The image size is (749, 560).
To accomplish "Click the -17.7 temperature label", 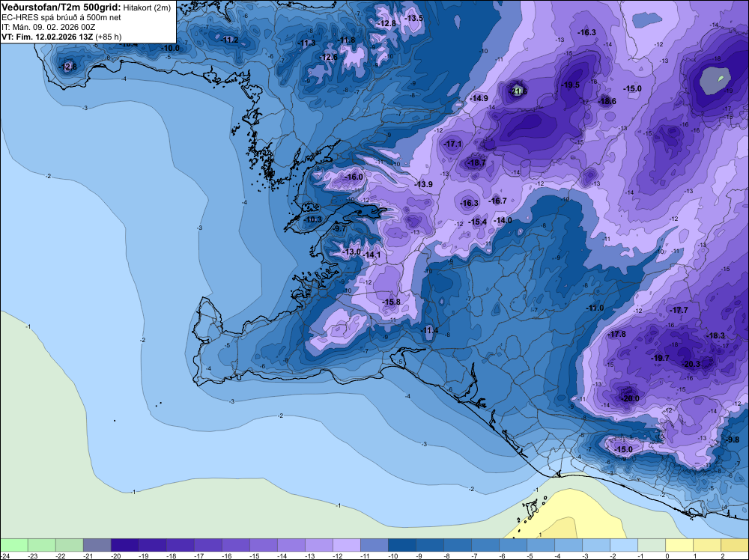I will (x=679, y=310).
